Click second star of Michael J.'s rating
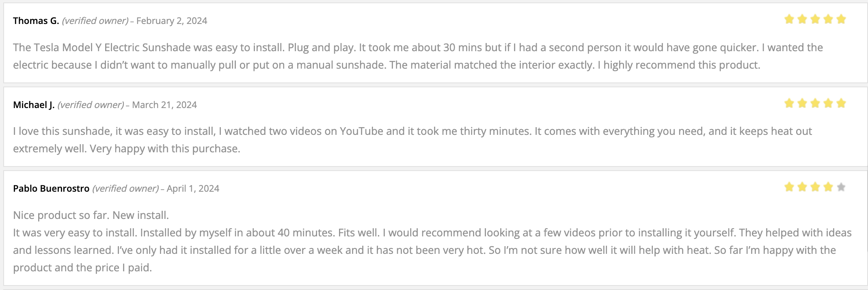This screenshot has height=290, width=868. point(802,103)
